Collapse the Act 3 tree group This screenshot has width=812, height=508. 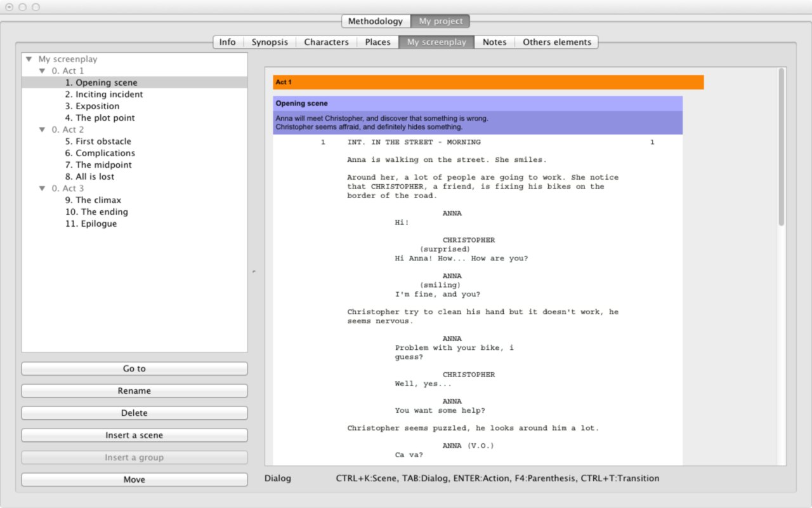(x=42, y=188)
